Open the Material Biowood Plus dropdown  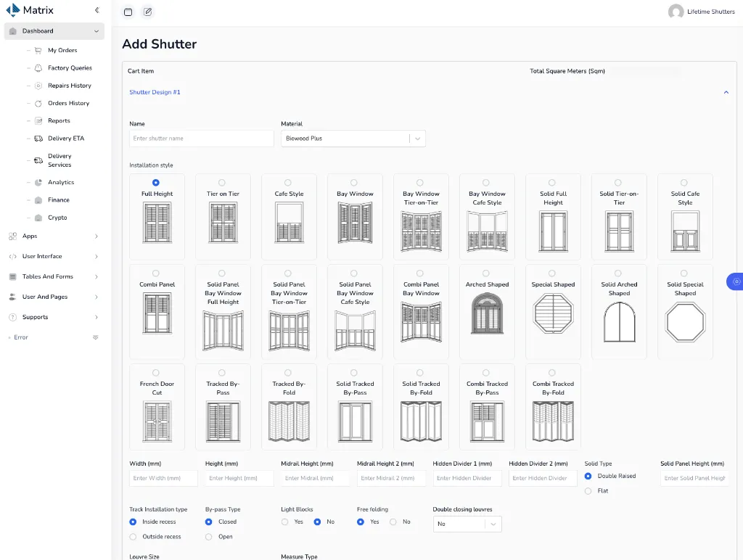click(x=353, y=139)
